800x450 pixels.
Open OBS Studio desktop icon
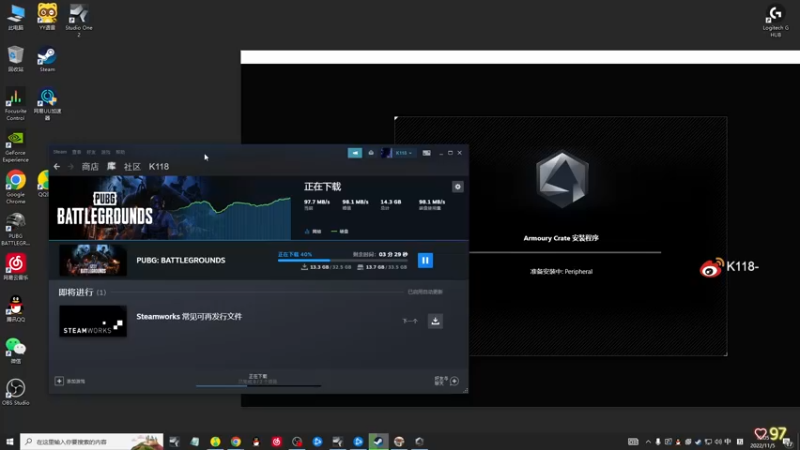[x=15, y=392]
